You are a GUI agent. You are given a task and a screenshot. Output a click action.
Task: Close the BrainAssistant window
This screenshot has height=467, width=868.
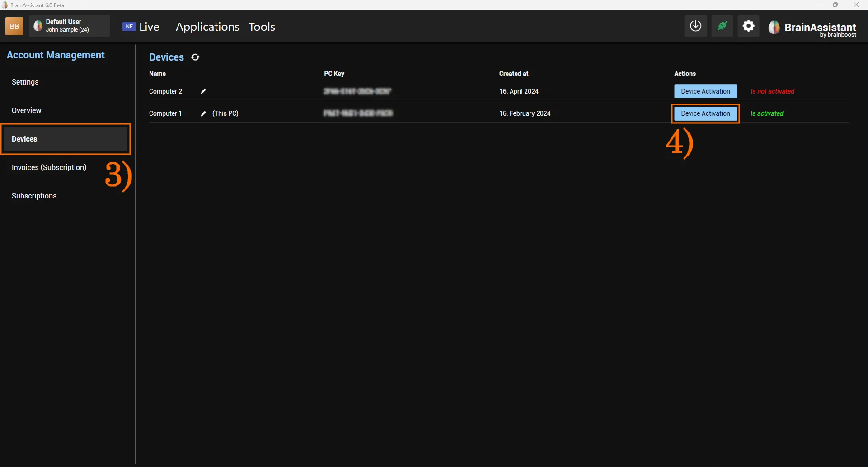[x=856, y=5]
